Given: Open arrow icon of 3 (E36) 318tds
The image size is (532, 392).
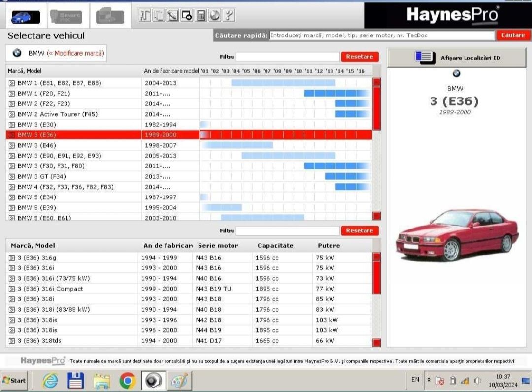Looking at the screenshot, I should click(x=12, y=341).
